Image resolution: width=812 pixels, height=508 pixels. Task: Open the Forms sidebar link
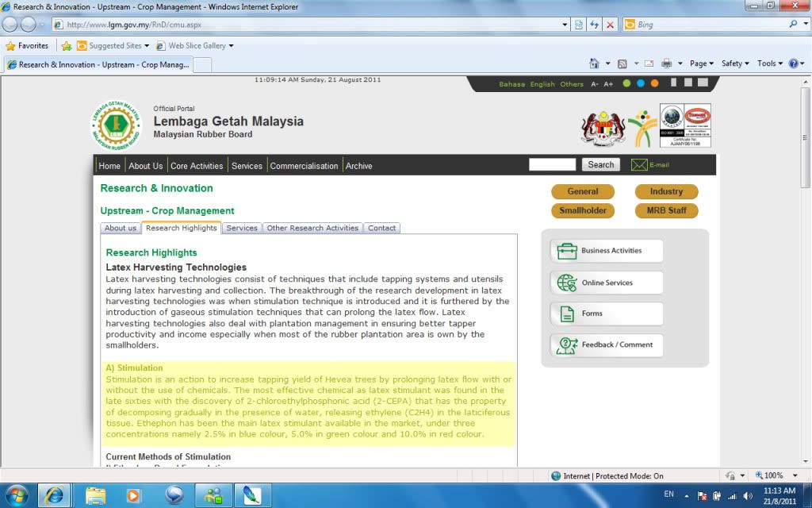click(607, 314)
